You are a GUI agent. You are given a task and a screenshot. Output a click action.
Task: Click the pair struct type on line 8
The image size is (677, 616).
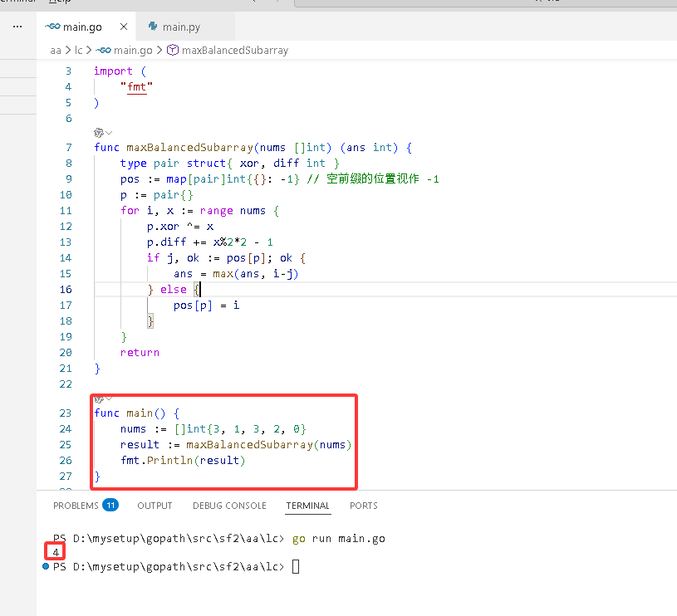pos(166,164)
